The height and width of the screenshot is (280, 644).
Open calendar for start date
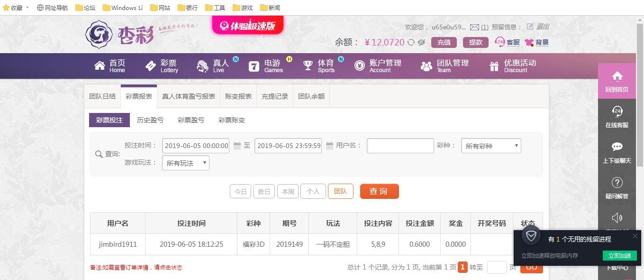coord(237,146)
